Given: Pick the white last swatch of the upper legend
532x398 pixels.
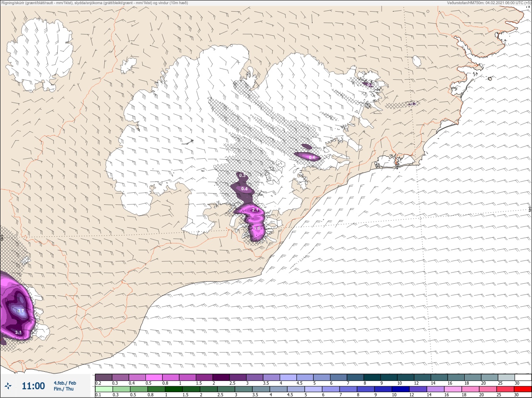Looking at the screenshot, I should point(523,377).
